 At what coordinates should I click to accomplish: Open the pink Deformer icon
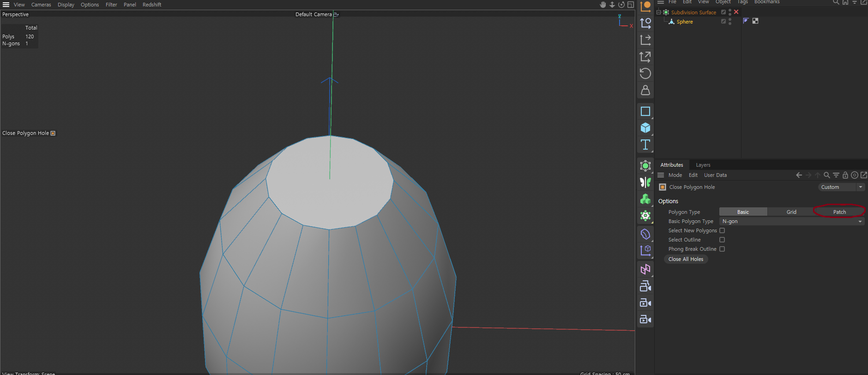pos(645,269)
